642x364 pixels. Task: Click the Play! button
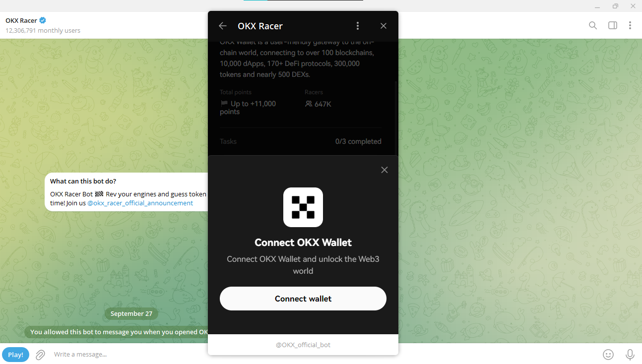click(15, 355)
